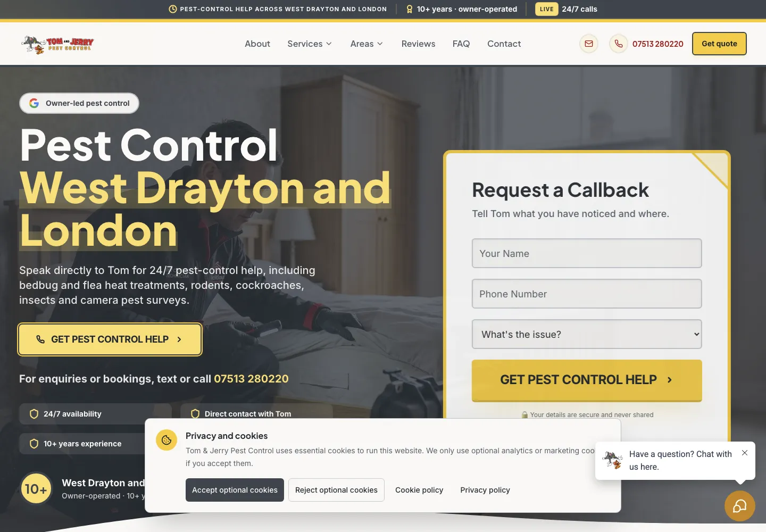This screenshot has height=532, width=766.
Task: Click hero GET PEST CONTROL HELP button
Action: point(110,339)
